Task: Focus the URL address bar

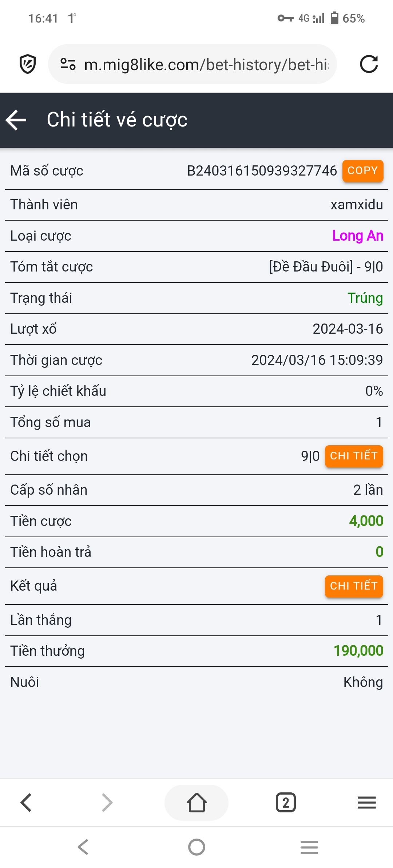Action: coord(206,64)
